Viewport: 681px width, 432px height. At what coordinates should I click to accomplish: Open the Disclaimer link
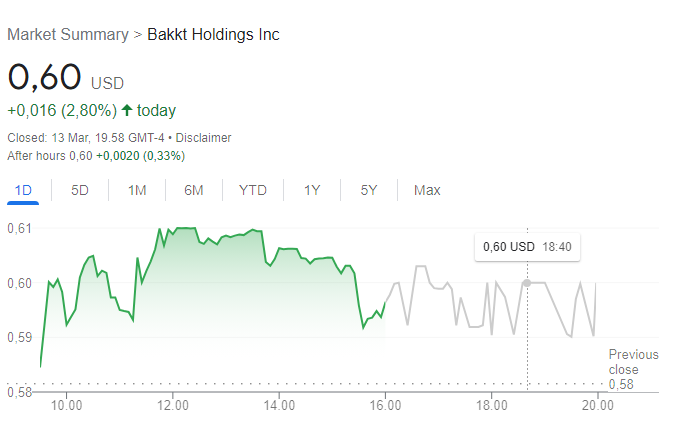(x=203, y=138)
